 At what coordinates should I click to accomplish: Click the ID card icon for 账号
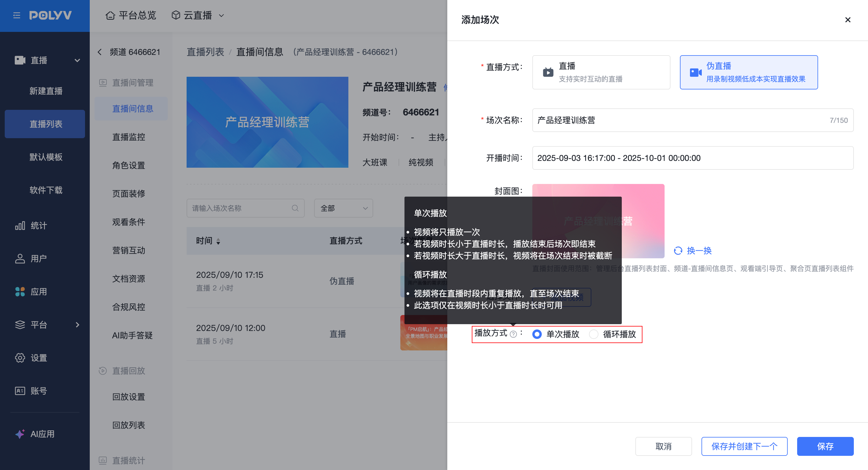tap(20, 391)
